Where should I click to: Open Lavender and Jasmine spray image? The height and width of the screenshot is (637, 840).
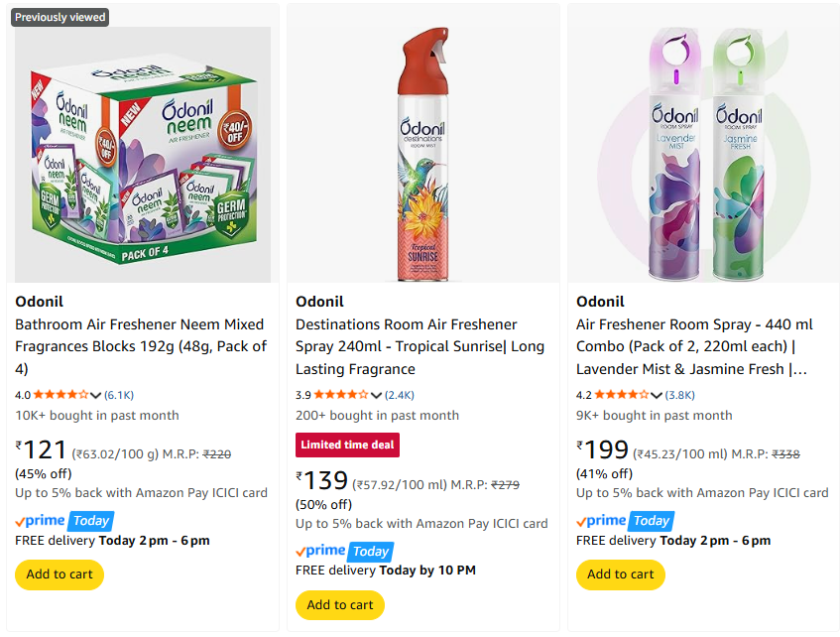(x=703, y=154)
